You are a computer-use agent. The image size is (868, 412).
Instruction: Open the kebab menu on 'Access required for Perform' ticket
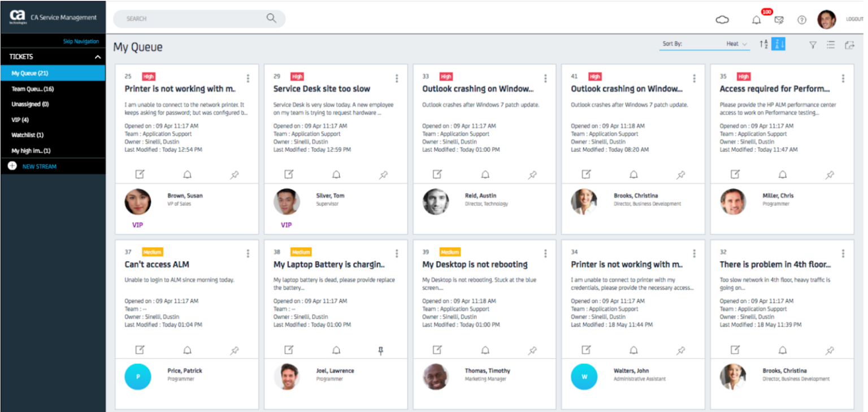(843, 79)
